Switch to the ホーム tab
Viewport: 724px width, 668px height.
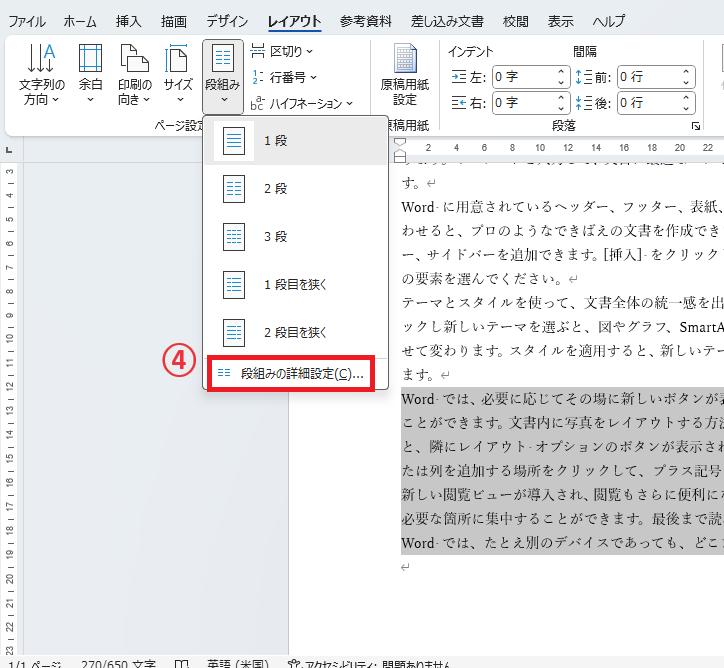(80, 21)
